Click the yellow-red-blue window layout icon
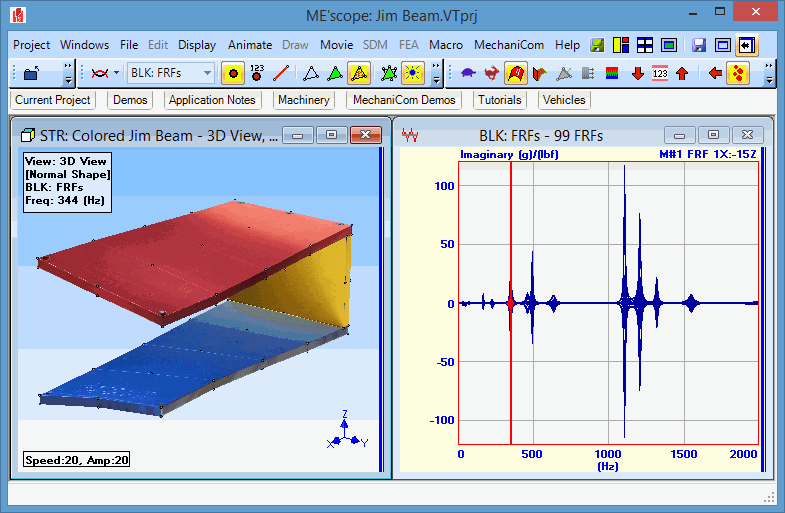The width and height of the screenshot is (785, 513). [x=621, y=45]
